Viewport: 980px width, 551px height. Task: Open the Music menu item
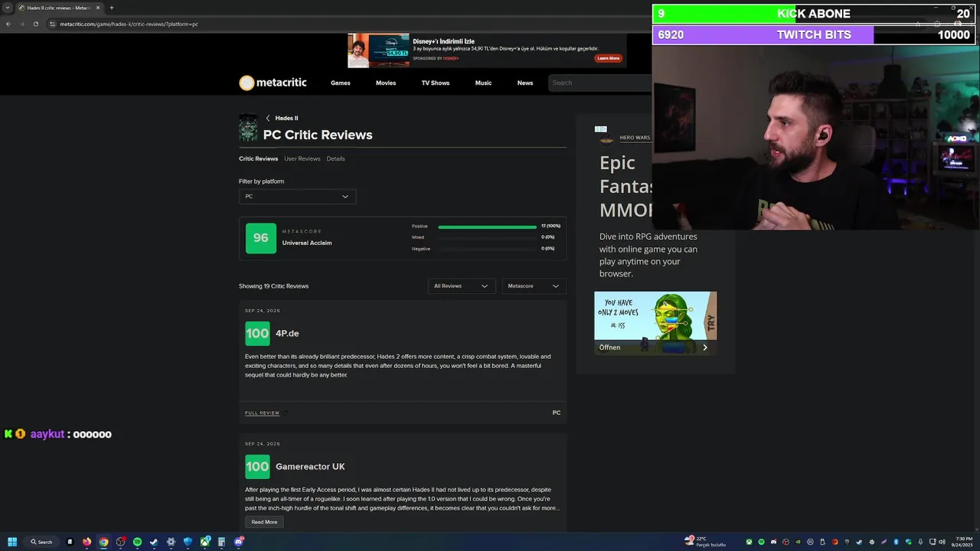[x=483, y=83]
